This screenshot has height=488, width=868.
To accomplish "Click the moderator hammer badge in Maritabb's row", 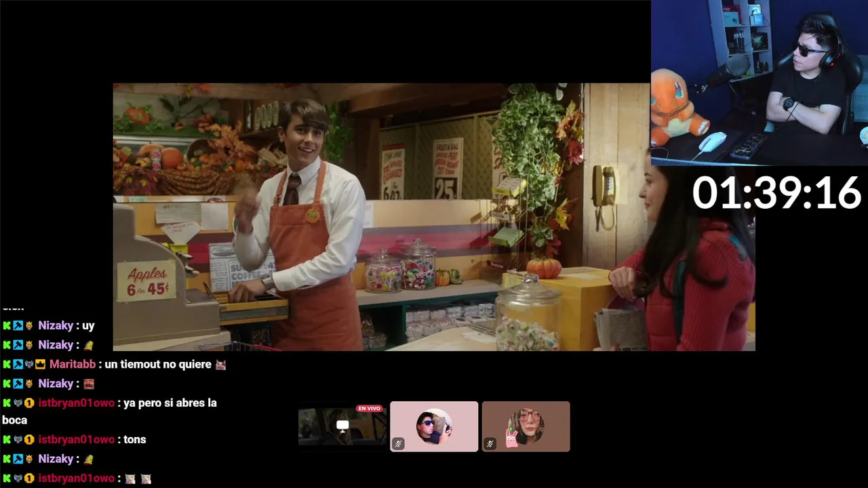I will coord(18,365).
